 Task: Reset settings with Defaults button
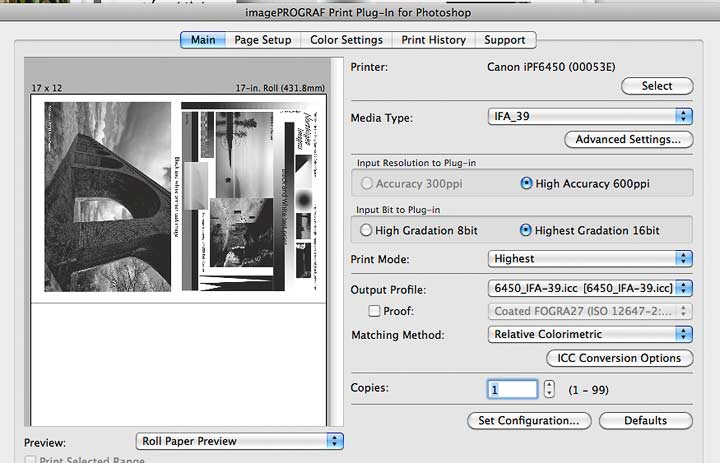point(646,420)
